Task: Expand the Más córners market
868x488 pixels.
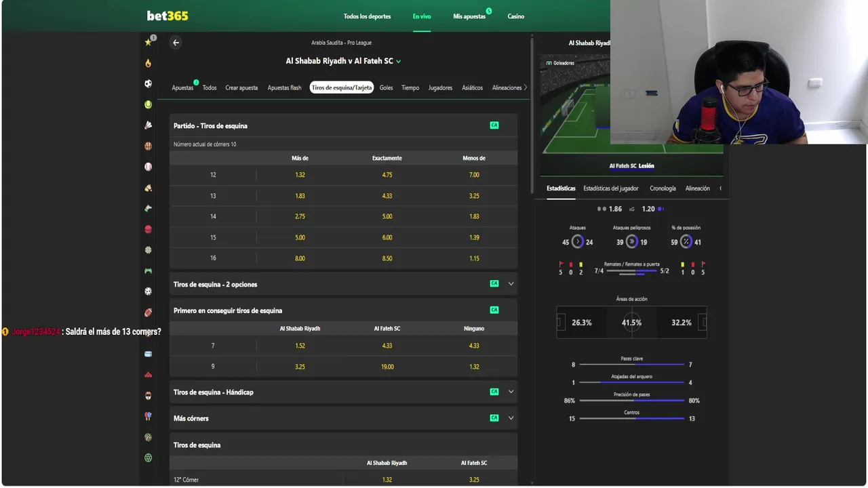Action: coord(511,418)
